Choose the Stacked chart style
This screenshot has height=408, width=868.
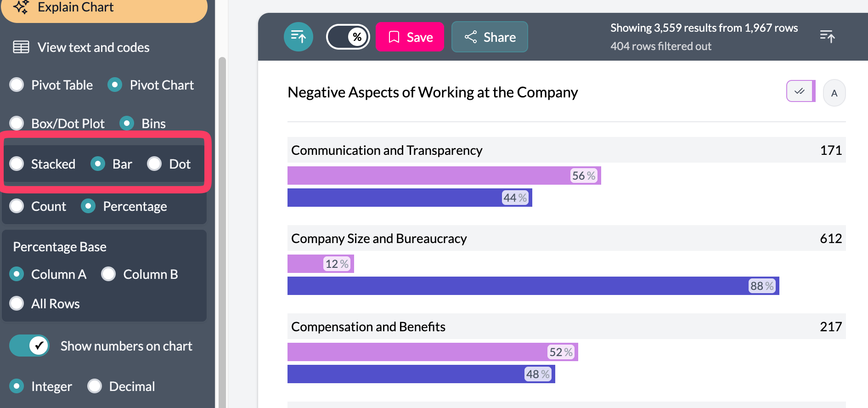[x=17, y=164]
